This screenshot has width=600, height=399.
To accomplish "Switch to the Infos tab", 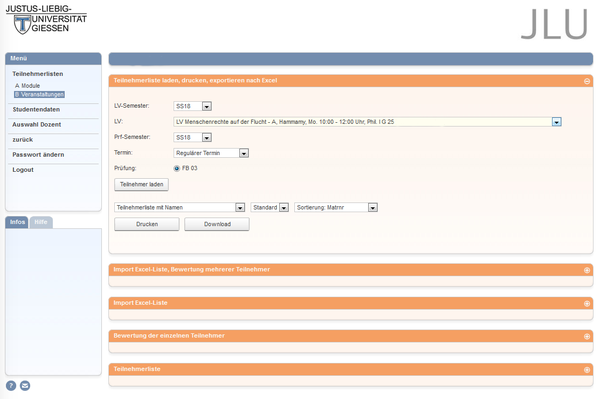I will 17,222.
